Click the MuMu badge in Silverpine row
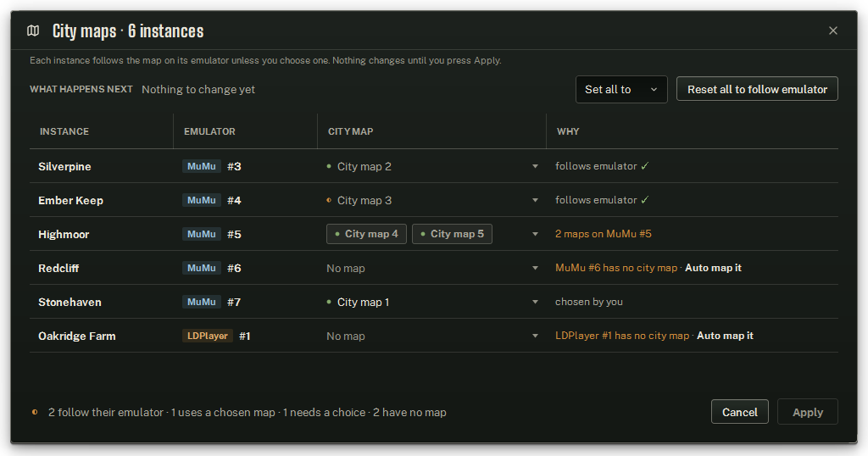868x456 pixels. pyautogui.click(x=202, y=166)
